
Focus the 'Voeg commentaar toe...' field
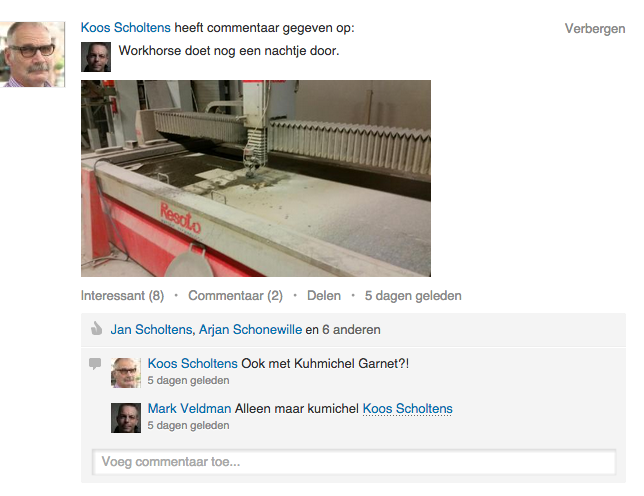point(354,462)
